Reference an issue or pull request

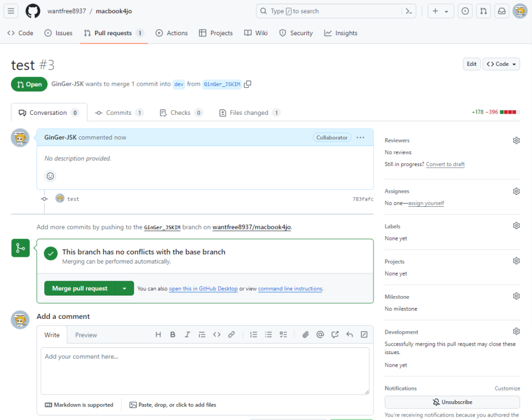pyautogui.click(x=335, y=335)
